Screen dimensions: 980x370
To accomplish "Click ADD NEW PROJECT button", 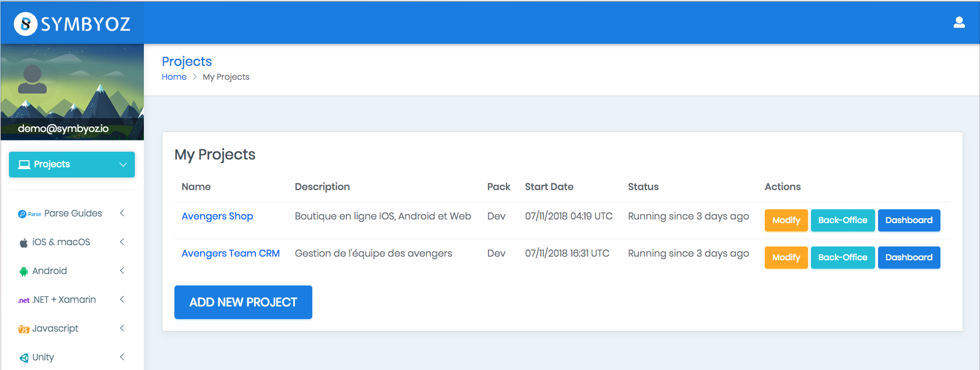I will click(243, 302).
